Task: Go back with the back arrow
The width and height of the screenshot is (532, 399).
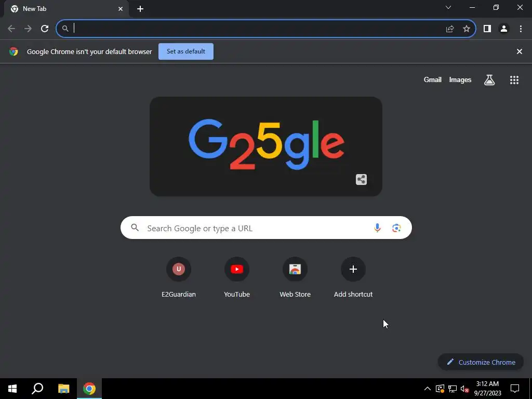Action: (11, 29)
